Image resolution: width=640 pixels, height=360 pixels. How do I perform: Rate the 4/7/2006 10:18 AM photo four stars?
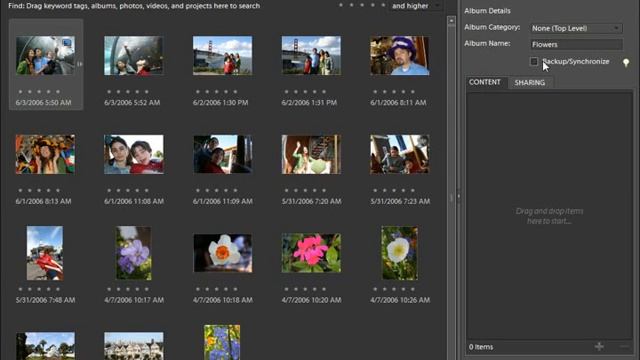point(226,289)
